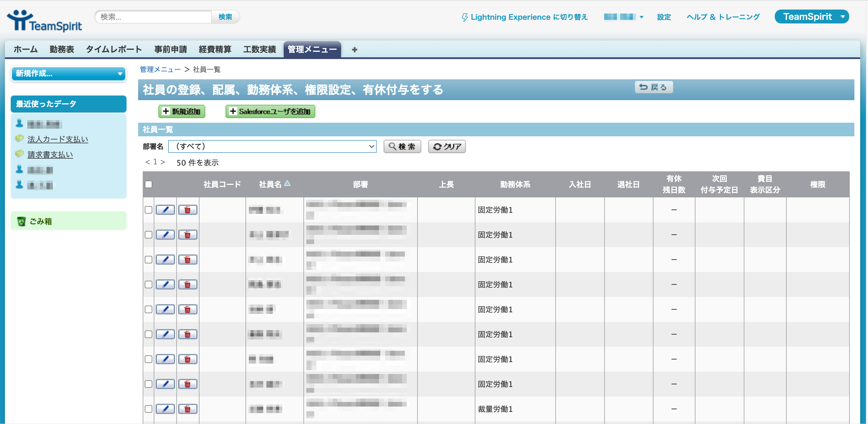This screenshot has height=424, width=868.
Task: Click the plus tab to add new tab
Action: 354,50
